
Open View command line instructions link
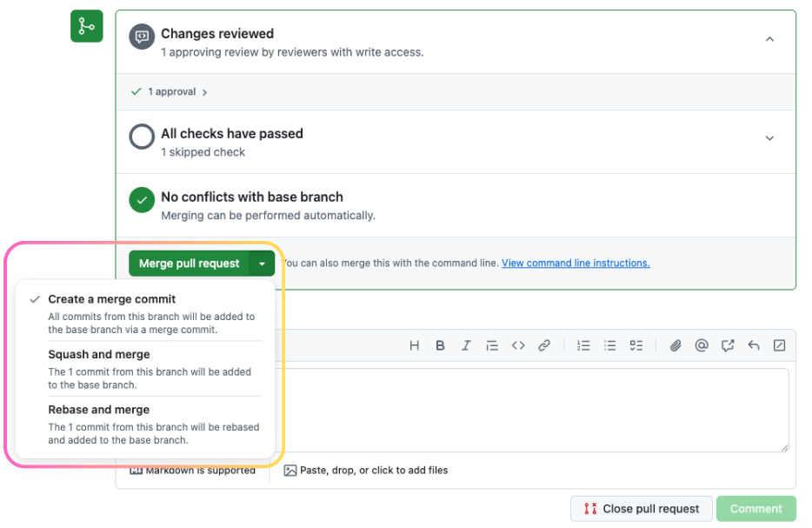(576, 264)
